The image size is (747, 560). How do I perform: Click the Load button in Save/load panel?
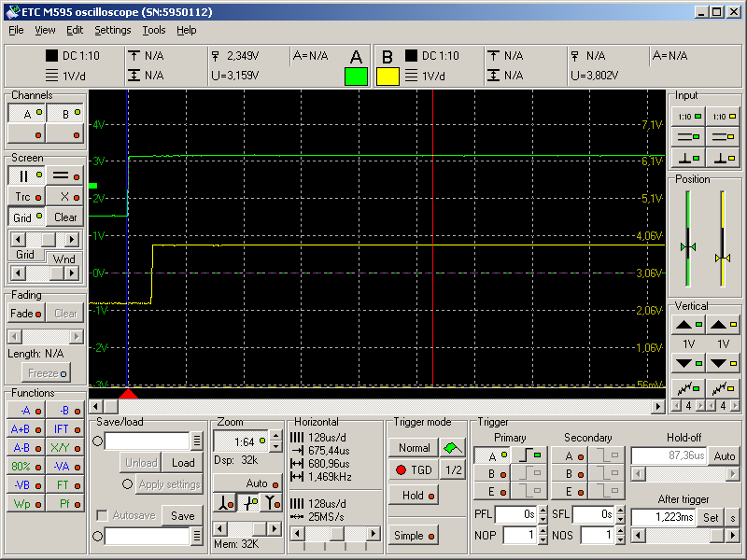(x=183, y=462)
